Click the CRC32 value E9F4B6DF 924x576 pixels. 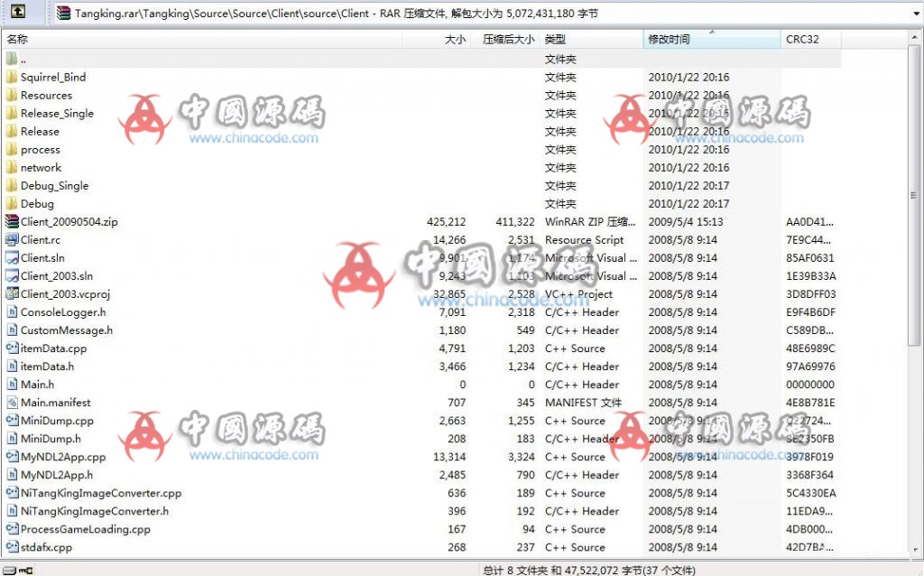[x=810, y=311]
